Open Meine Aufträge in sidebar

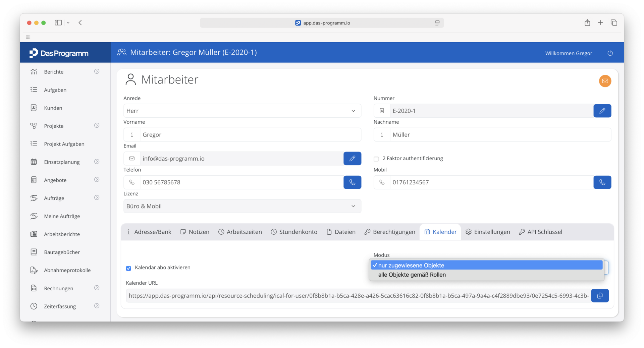click(x=62, y=216)
